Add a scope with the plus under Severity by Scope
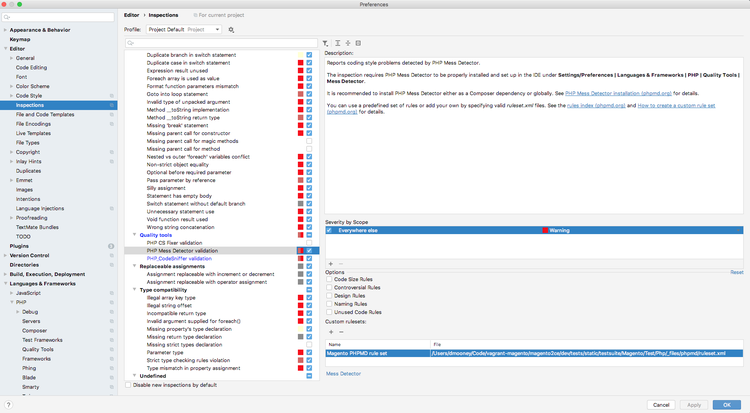 click(331, 264)
